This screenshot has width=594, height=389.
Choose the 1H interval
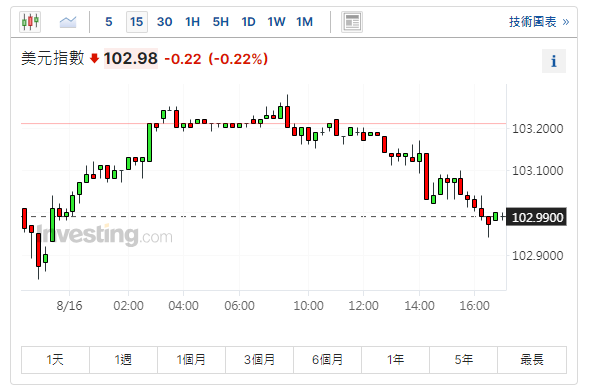coord(192,22)
